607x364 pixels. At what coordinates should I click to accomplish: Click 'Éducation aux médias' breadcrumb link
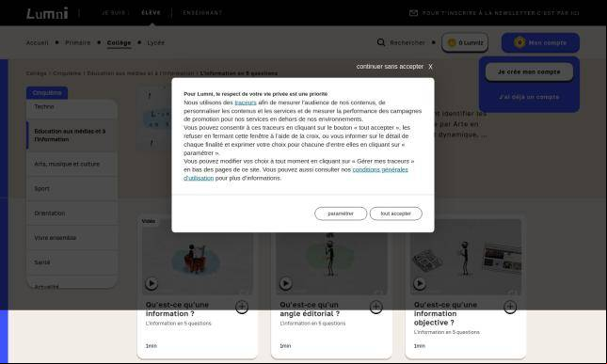(140, 73)
